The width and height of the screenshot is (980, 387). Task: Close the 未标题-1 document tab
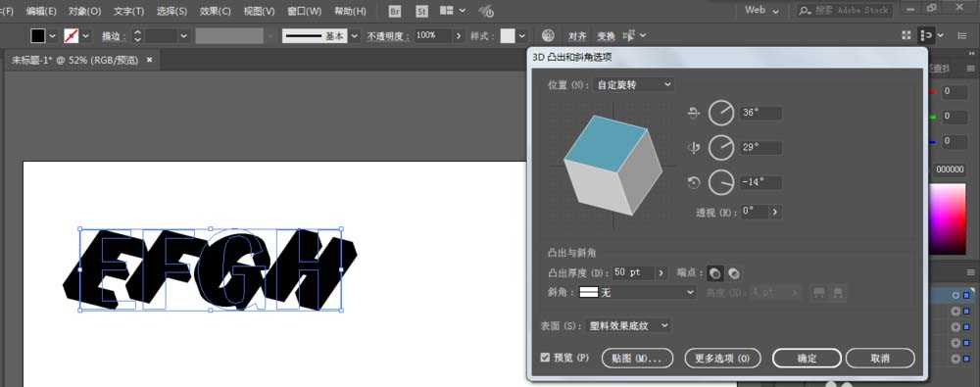click(x=149, y=60)
